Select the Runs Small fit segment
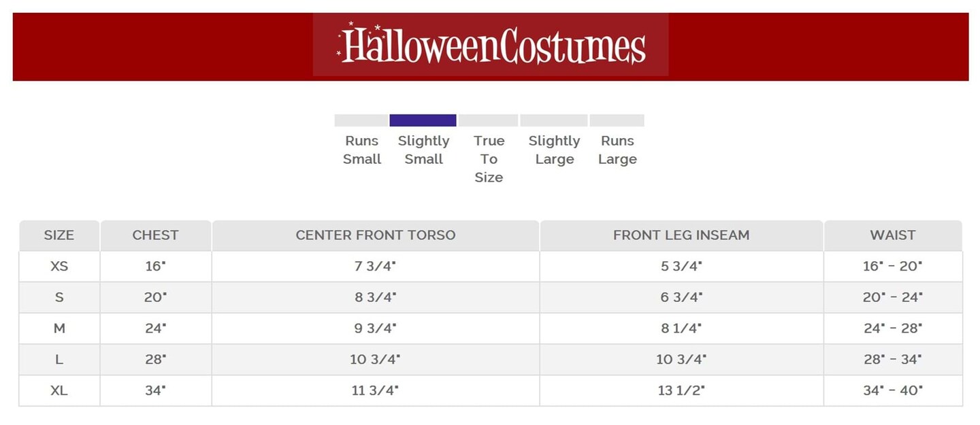The image size is (980, 425). [x=361, y=120]
